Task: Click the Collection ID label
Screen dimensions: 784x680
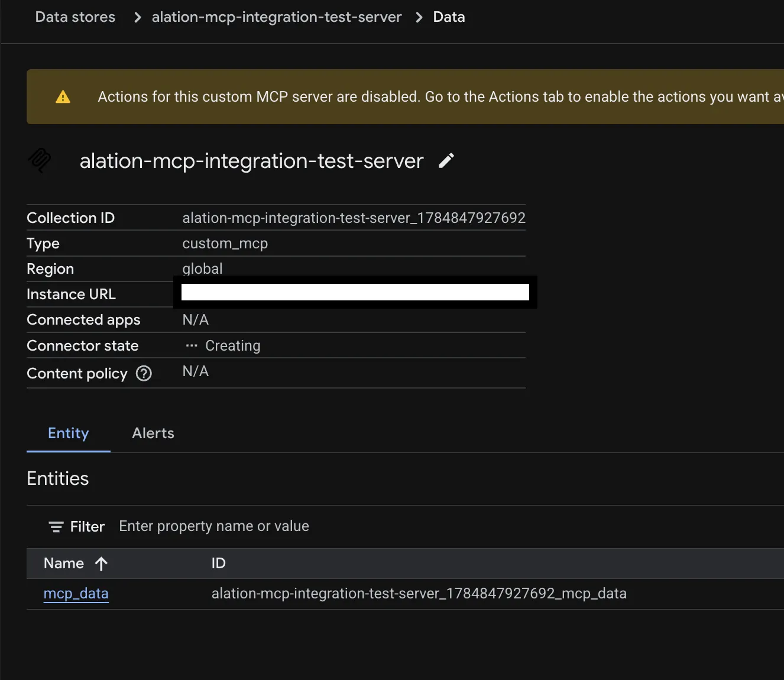Action: [x=71, y=218]
